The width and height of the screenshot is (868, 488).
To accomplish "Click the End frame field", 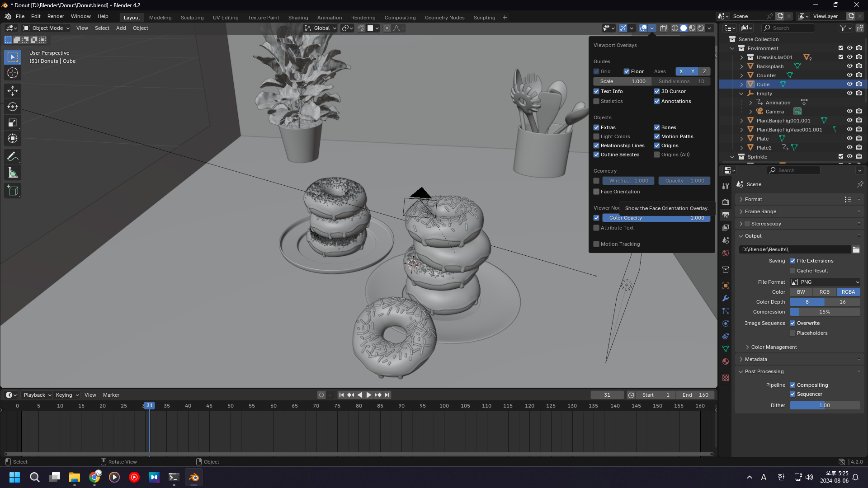I will (x=695, y=395).
